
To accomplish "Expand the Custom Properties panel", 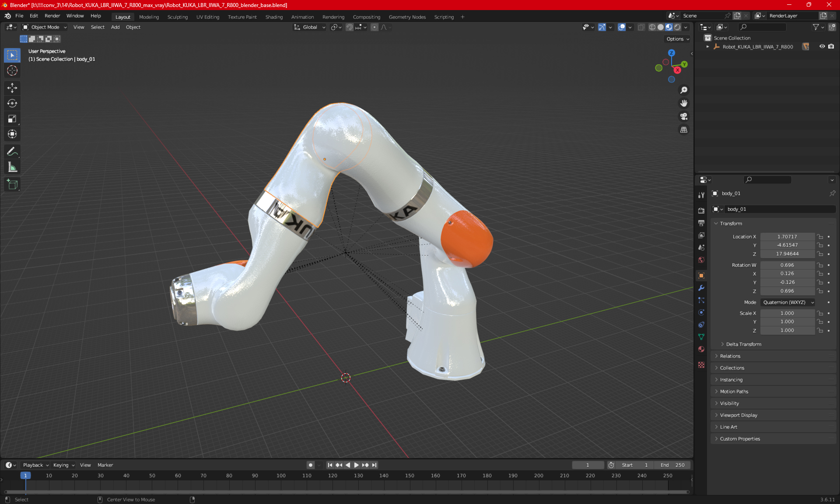I will click(773, 439).
